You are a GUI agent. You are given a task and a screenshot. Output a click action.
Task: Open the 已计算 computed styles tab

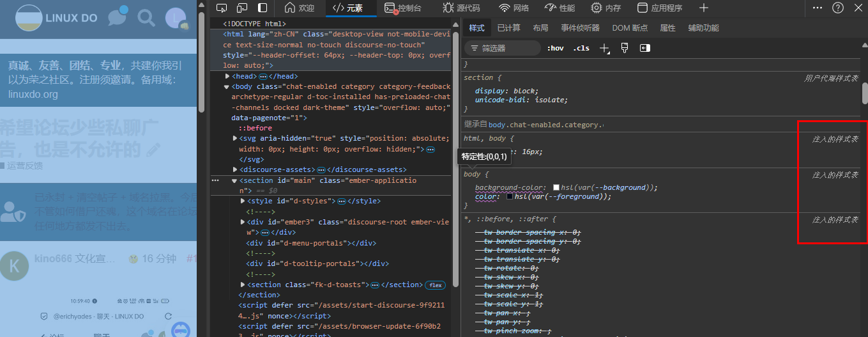point(508,28)
